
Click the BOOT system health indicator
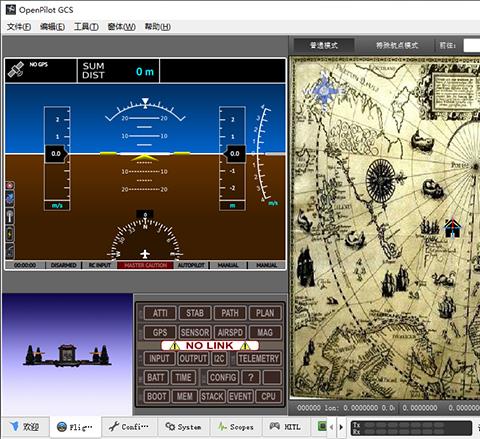tap(157, 397)
